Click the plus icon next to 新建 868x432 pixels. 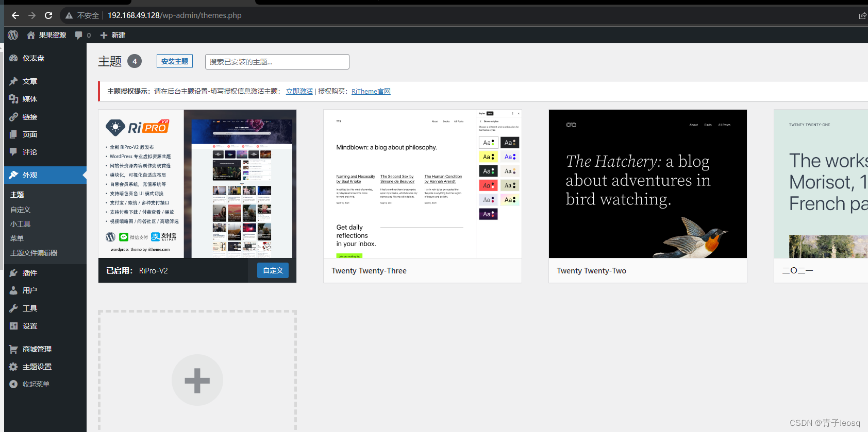[104, 35]
